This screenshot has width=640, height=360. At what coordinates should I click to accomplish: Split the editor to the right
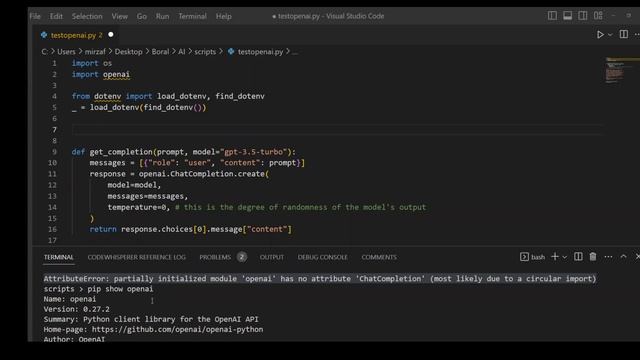click(624, 34)
